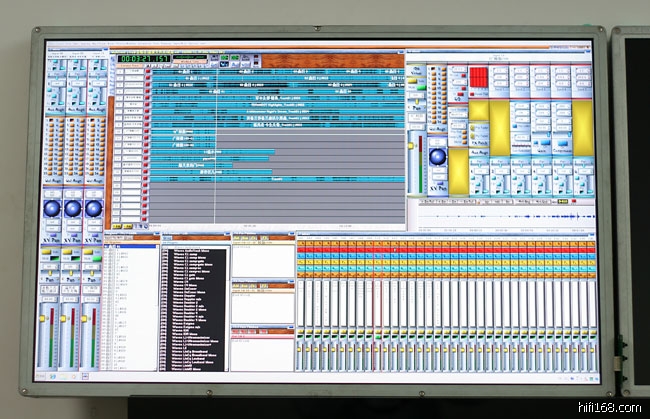Viewport: 650px width, 419px height.
Task: Click the green timecode display above the timeline
Action: click(x=142, y=58)
